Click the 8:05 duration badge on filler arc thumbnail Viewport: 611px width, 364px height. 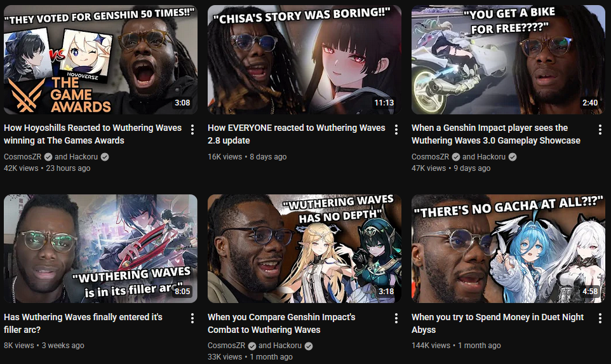tap(182, 292)
